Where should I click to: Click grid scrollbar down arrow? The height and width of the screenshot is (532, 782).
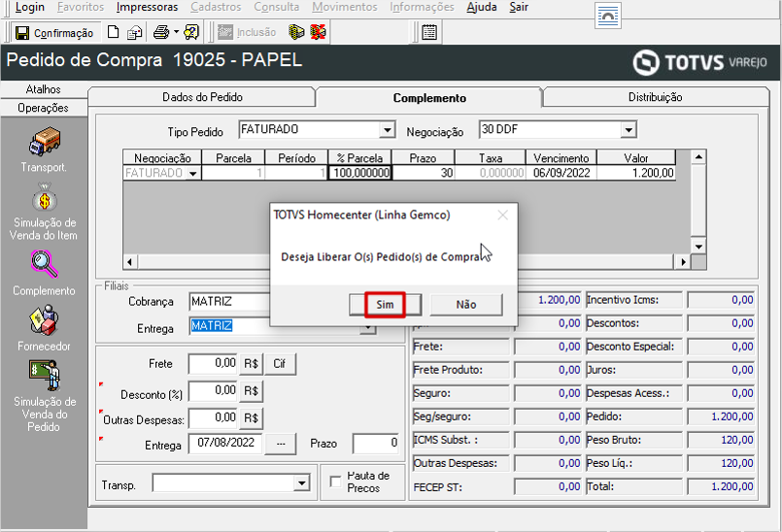coord(698,247)
